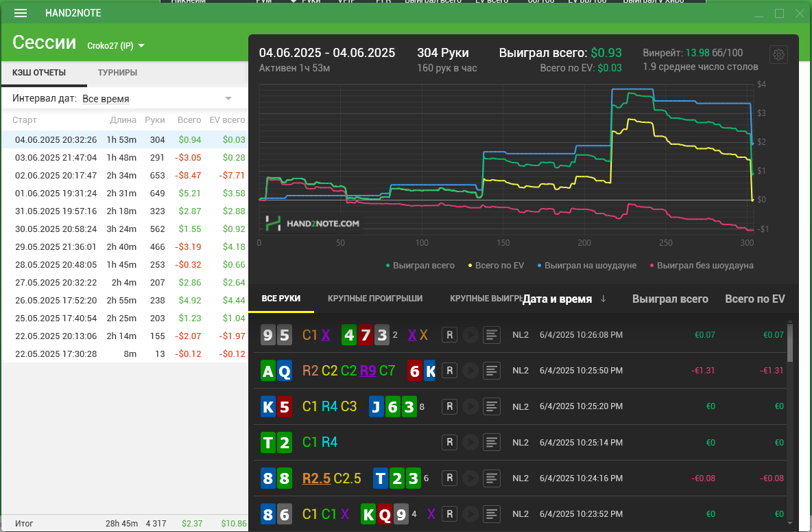Select the session started 22.05.2025 20:13:06
812x532 pixels.
pyautogui.click(x=124, y=336)
